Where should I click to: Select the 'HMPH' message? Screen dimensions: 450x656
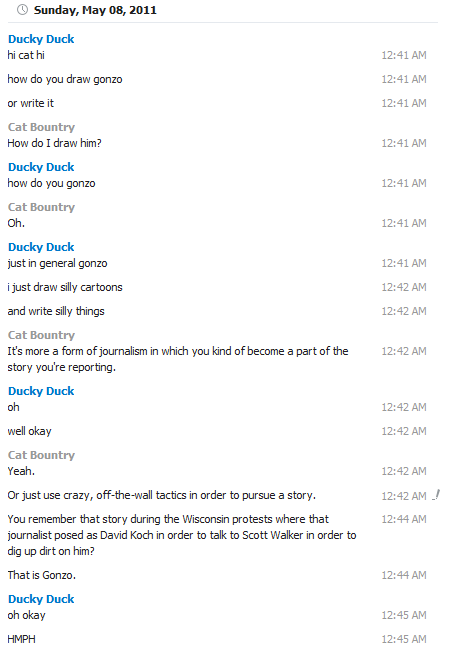coord(21,639)
